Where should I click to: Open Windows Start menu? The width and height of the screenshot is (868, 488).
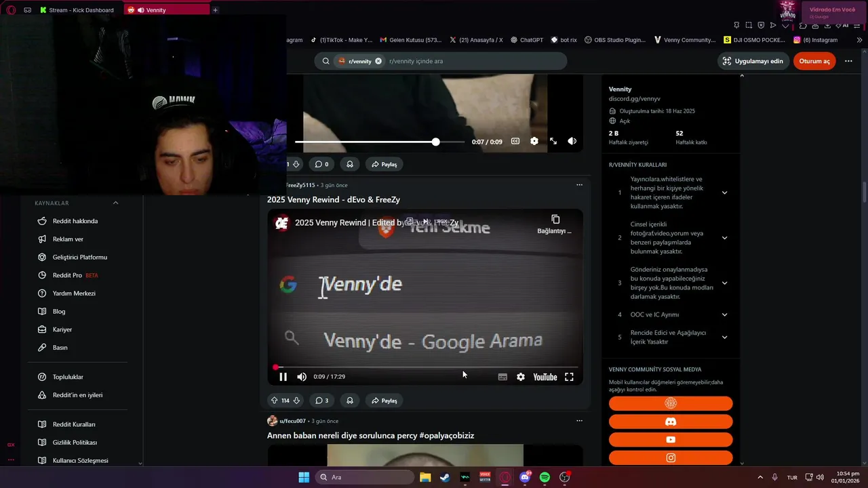(304, 477)
